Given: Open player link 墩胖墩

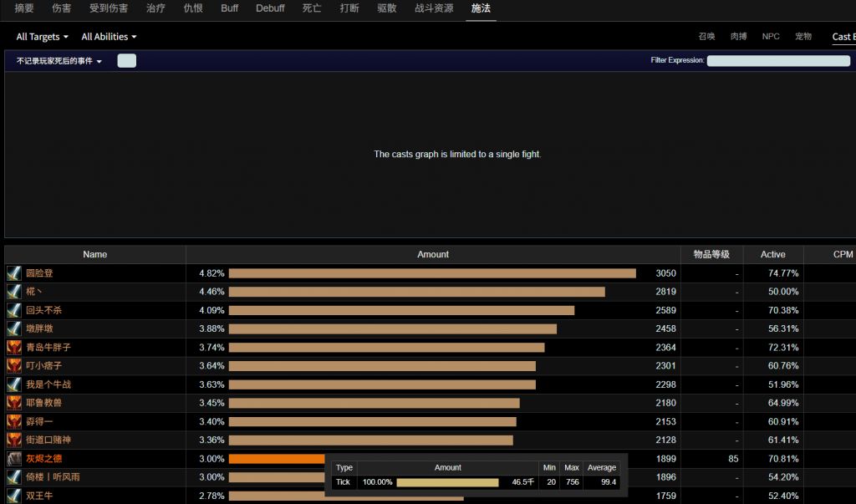Looking at the screenshot, I should click(39, 329).
